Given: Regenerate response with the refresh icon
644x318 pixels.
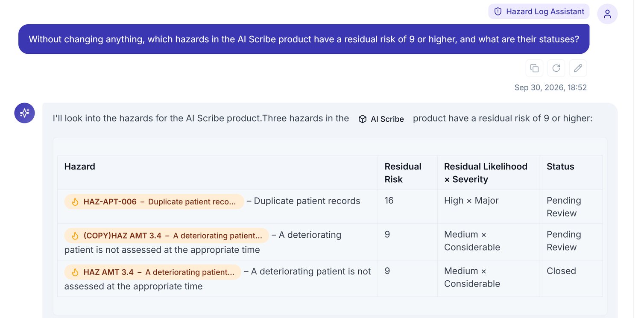Looking at the screenshot, I should point(556,68).
